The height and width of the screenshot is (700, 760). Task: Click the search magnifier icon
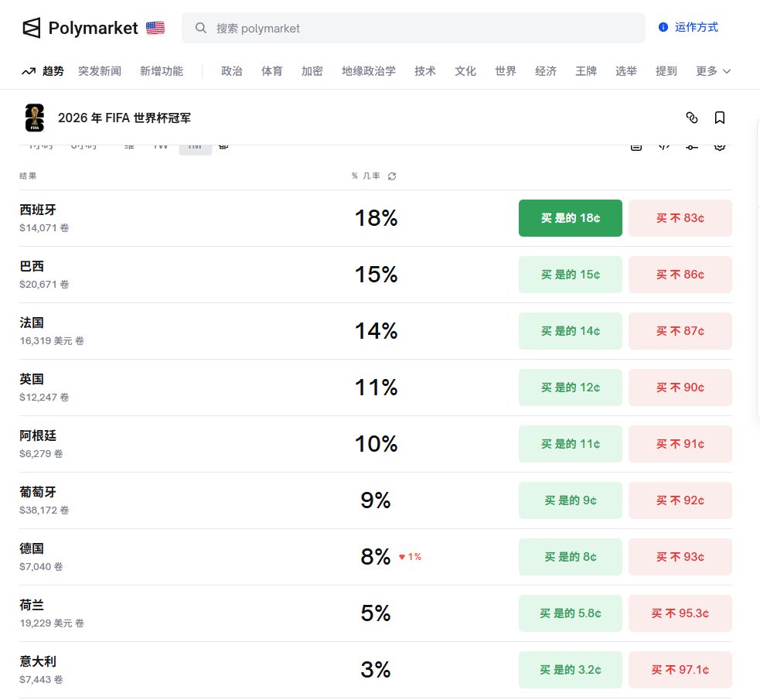tap(201, 28)
